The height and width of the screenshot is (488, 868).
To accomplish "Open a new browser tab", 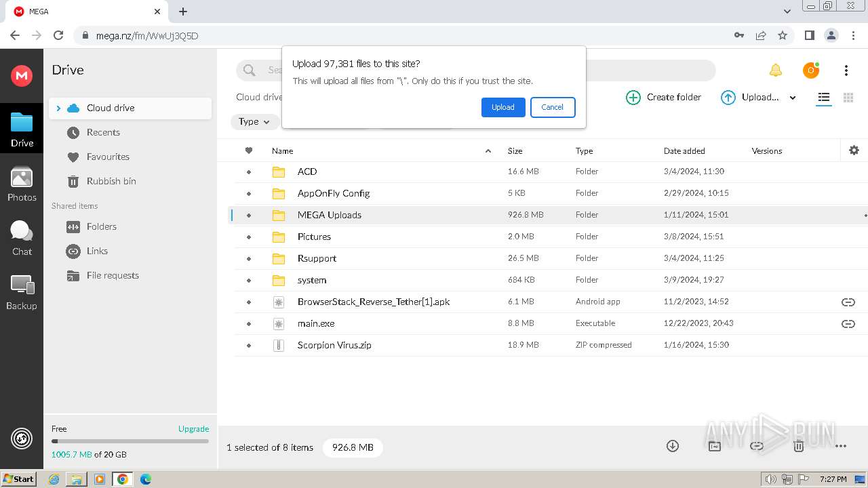I will [183, 12].
